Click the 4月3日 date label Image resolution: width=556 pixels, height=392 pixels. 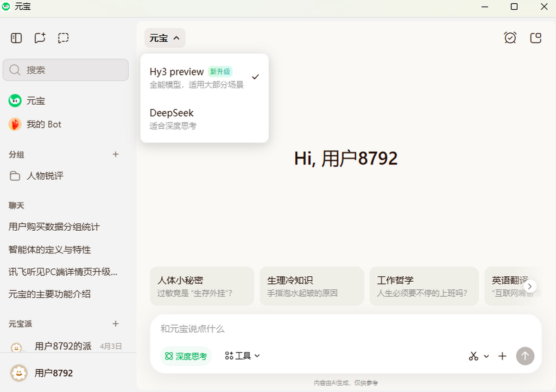coord(111,346)
